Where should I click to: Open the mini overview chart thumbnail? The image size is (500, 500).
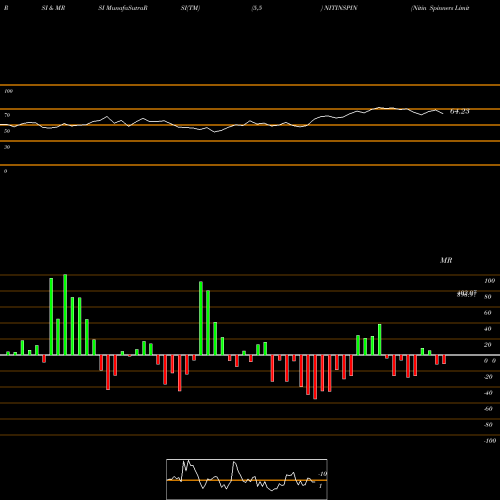coord(247,479)
